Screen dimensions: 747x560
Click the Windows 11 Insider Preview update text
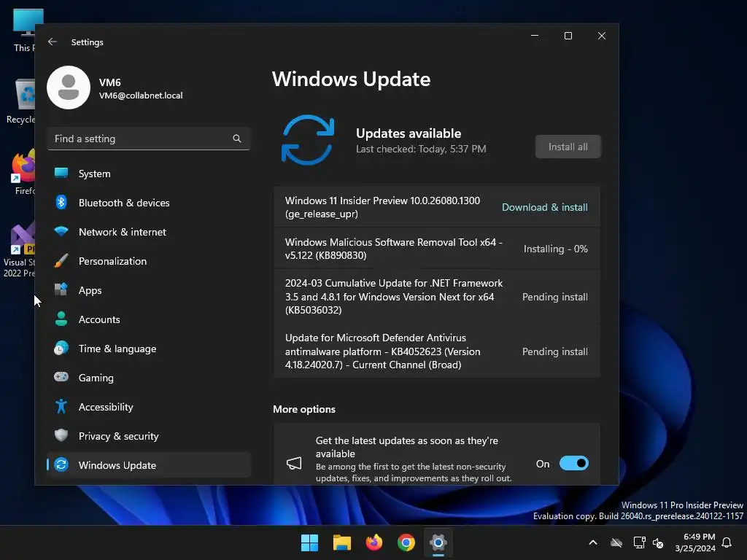click(382, 207)
